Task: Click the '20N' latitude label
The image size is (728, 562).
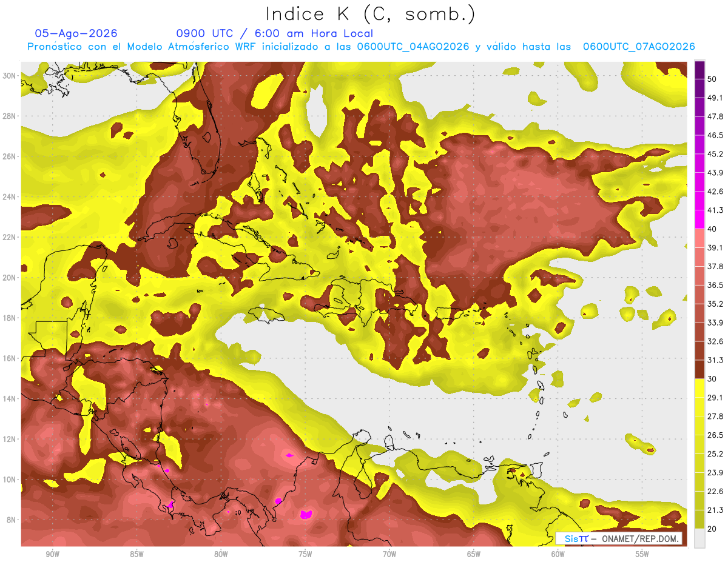Action: click(9, 277)
